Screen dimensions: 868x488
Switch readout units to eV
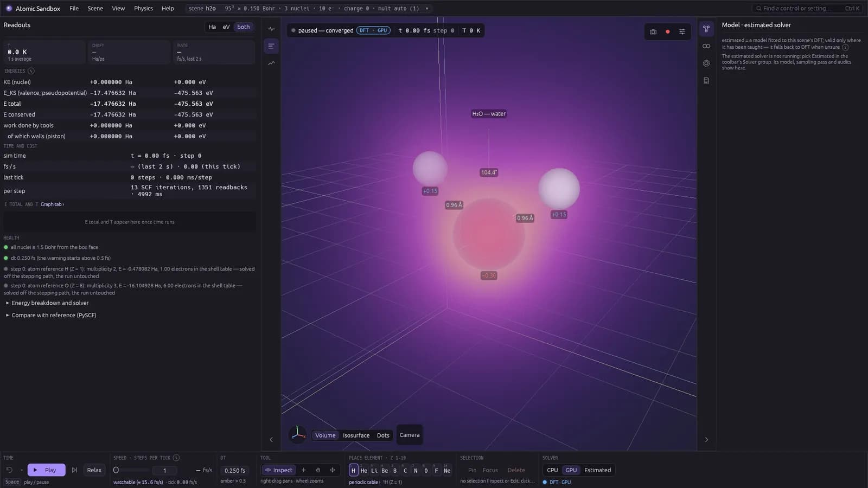coord(226,27)
